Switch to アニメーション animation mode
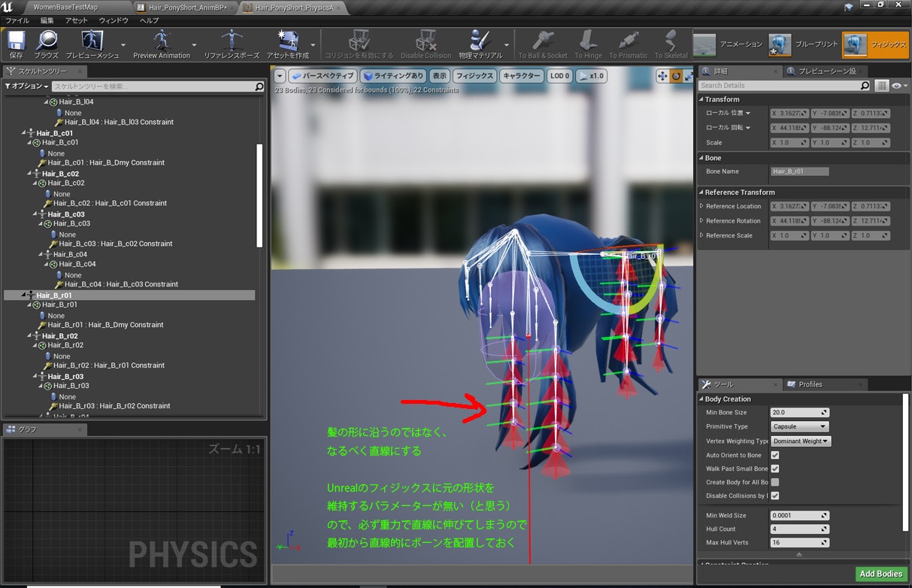Image resolution: width=912 pixels, height=588 pixels. [x=728, y=44]
